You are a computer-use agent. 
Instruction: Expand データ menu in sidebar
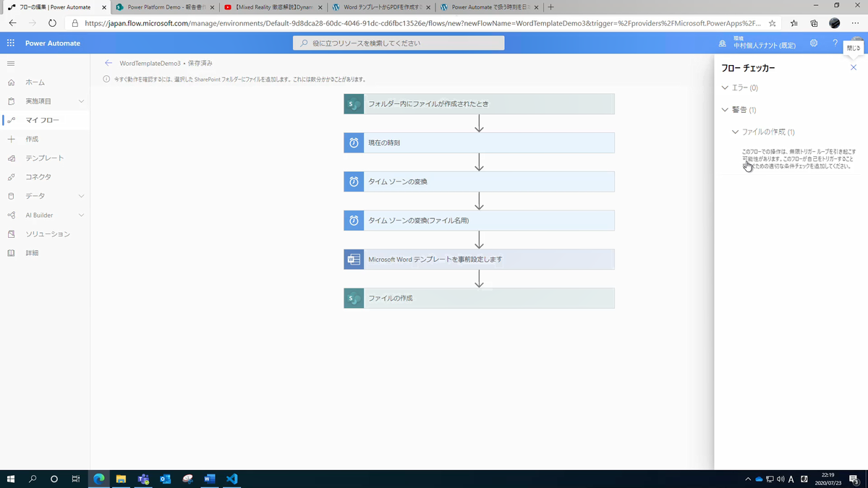81,196
